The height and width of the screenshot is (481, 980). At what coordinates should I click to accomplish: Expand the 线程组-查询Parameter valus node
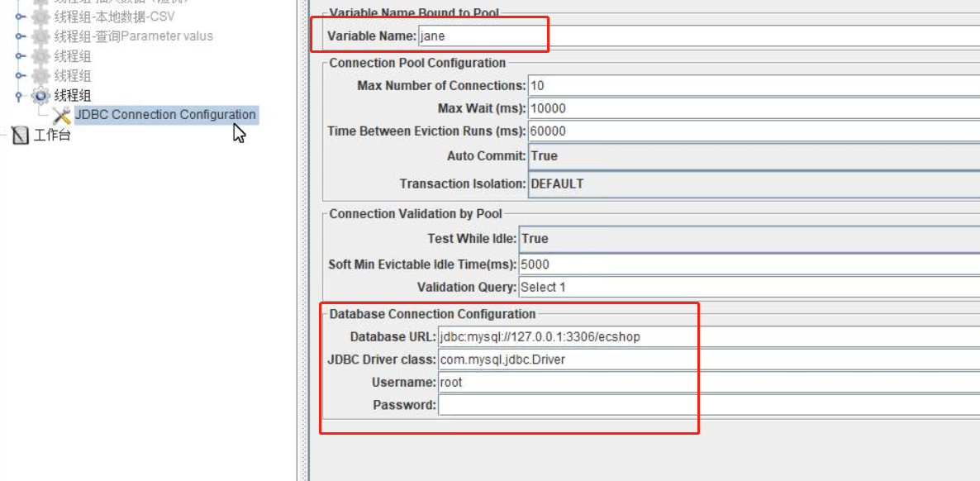[20, 36]
